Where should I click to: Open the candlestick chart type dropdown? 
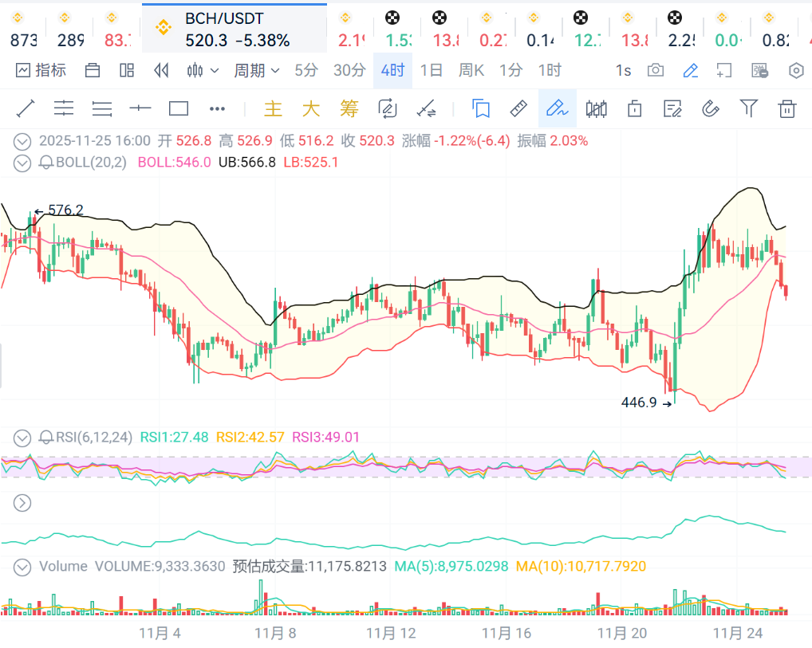coord(203,70)
